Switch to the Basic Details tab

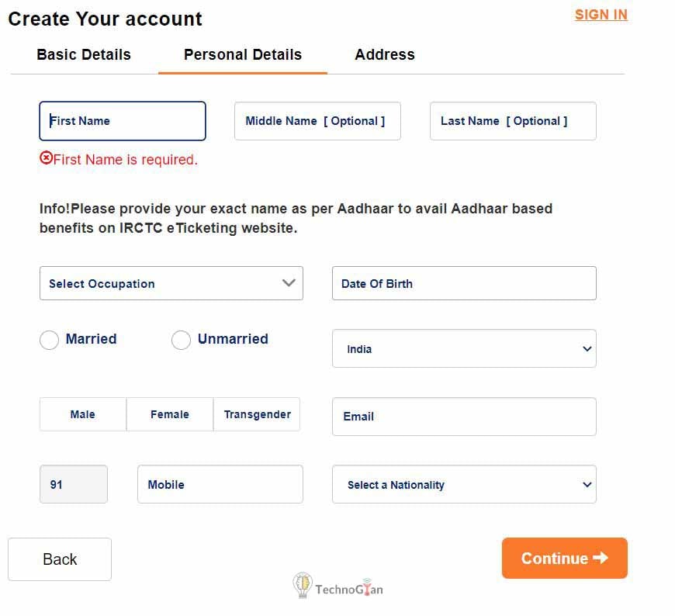click(84, 55)
